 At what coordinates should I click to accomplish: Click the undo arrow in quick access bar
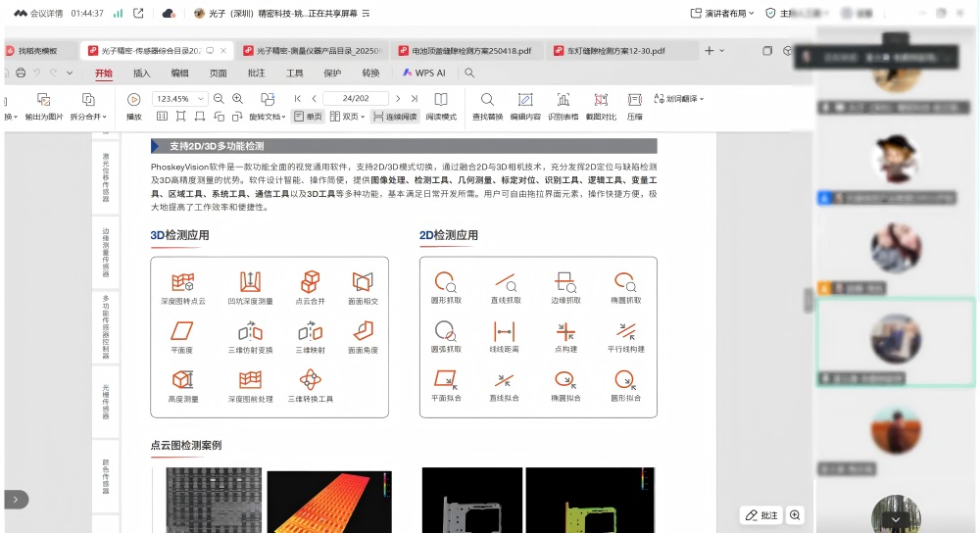tap(37, 73)
